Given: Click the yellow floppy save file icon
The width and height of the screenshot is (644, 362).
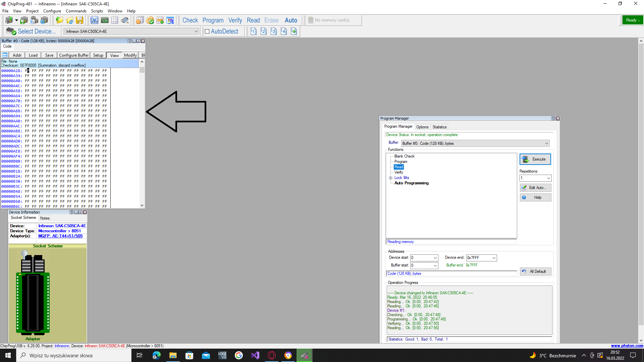Looking at the screenshot, I should (79, 20).
